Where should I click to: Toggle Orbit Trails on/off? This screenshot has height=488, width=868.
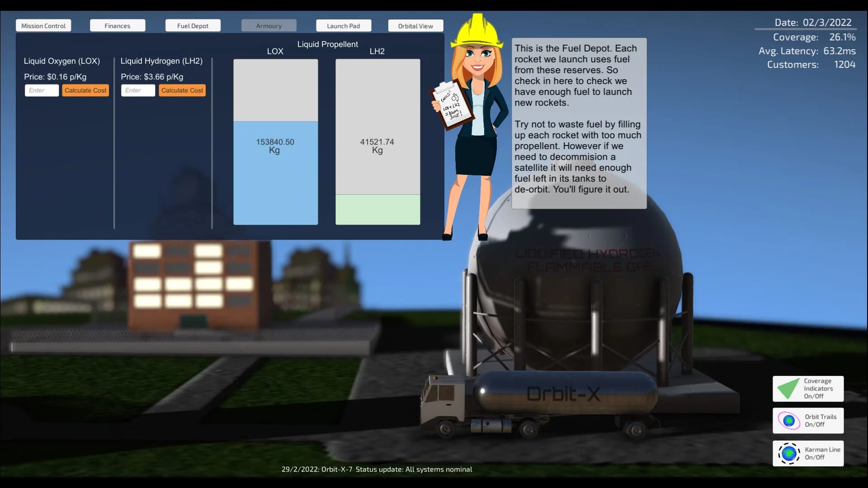[x=808, y=421]
